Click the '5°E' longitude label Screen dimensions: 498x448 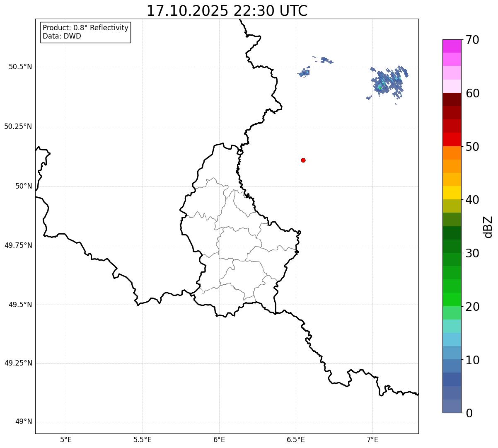(x=66, y=440)
